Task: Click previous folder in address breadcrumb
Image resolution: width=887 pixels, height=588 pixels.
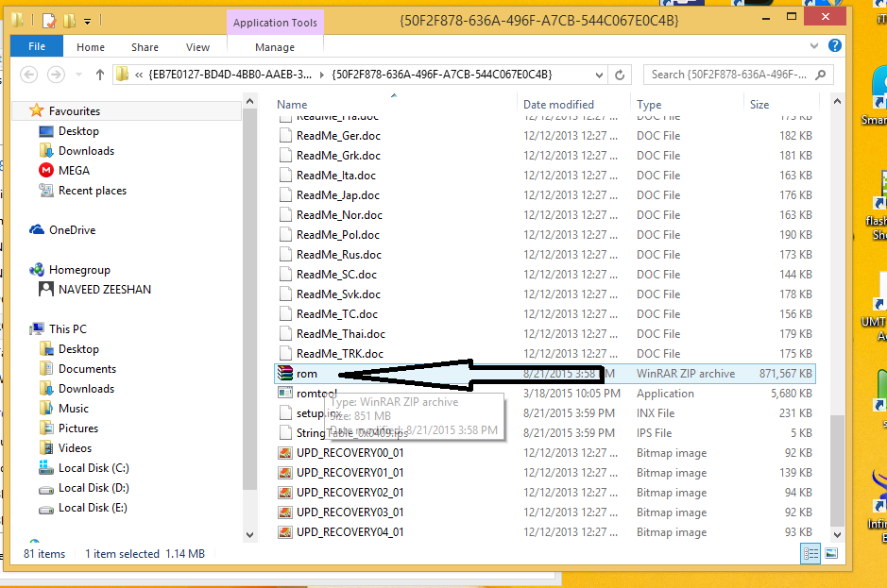Action: [x=230, y=75]
